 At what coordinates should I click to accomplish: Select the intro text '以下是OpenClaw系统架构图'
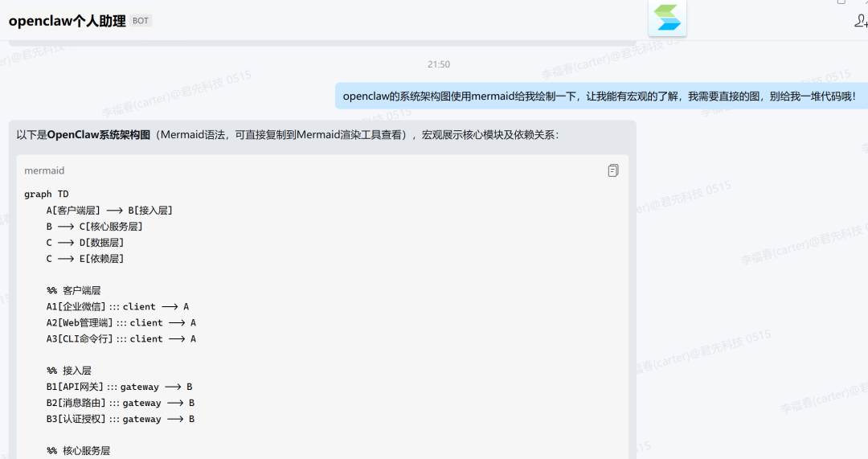click(83, 134)
